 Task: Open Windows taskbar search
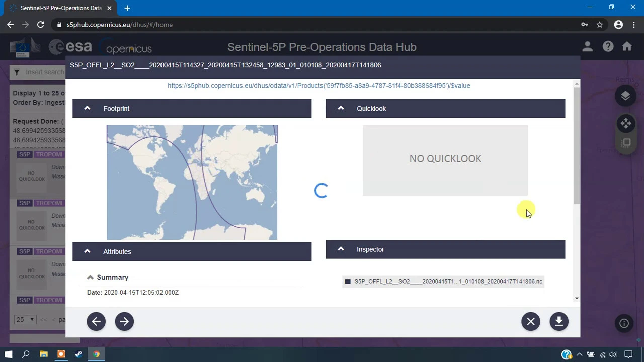point(26,354)
